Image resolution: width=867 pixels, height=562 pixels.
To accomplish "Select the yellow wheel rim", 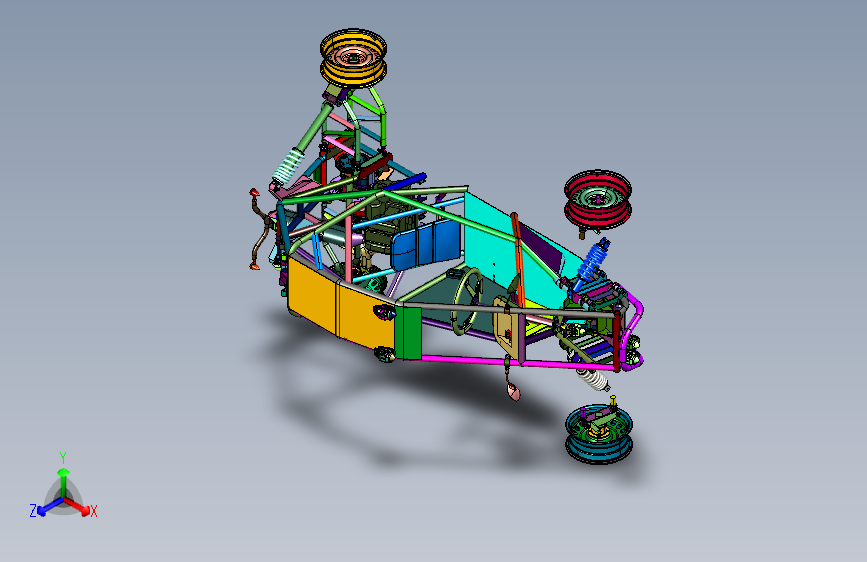I will point(353,58).
